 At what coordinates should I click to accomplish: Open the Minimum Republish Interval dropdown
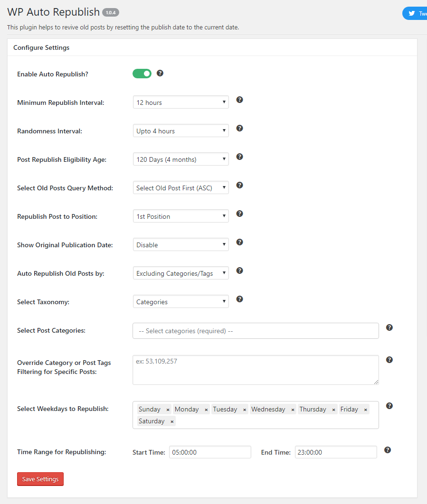(x=180, y=103)
